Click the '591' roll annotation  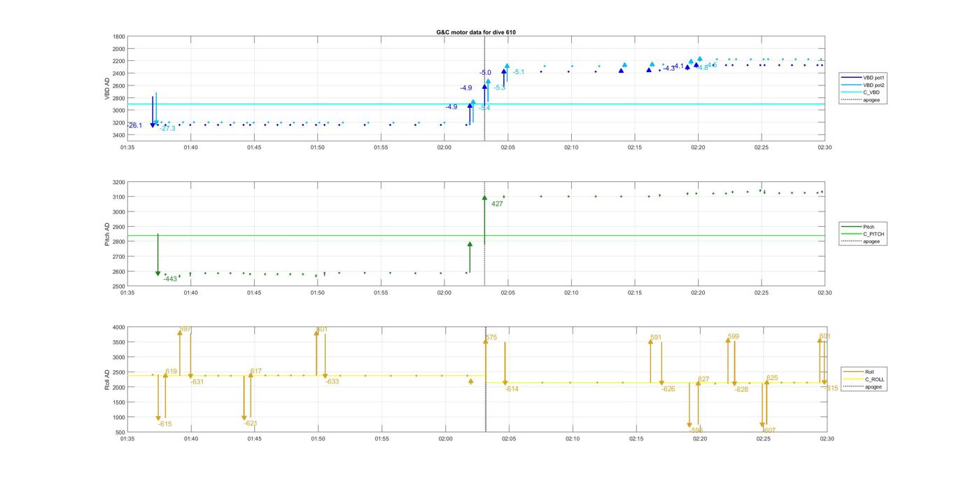click(656, 338)
